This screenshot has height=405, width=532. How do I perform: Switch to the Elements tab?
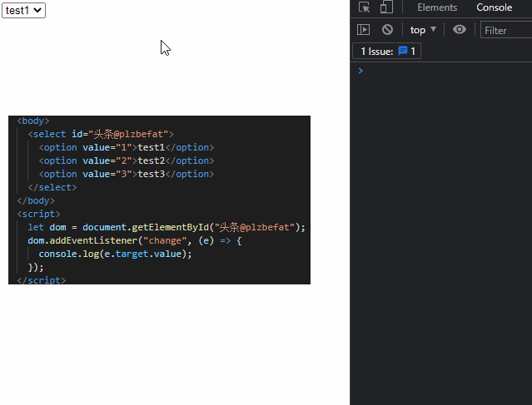437,7
